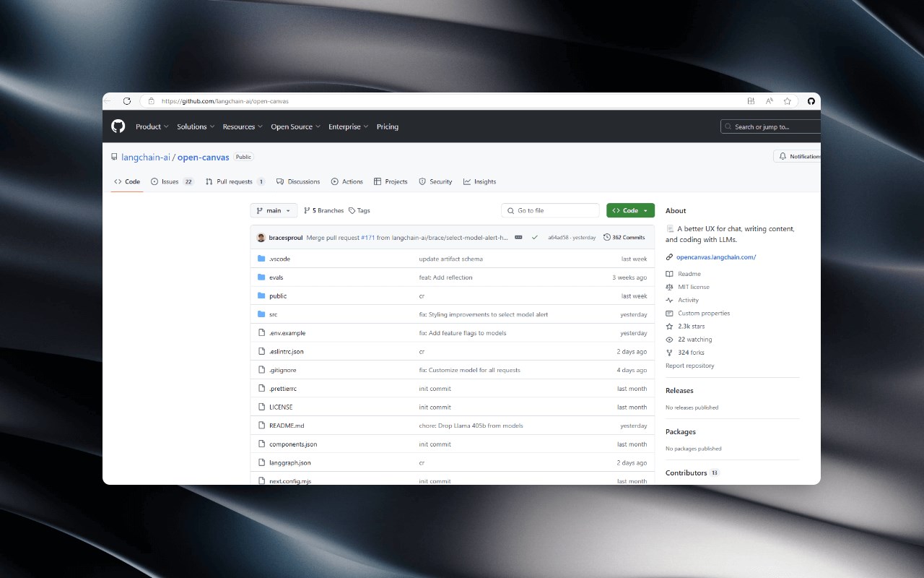Screen dimensions: 924x578
Task: Open commit 'chore: Drop Llama 405b from models'
Action: tap(471, 426)
